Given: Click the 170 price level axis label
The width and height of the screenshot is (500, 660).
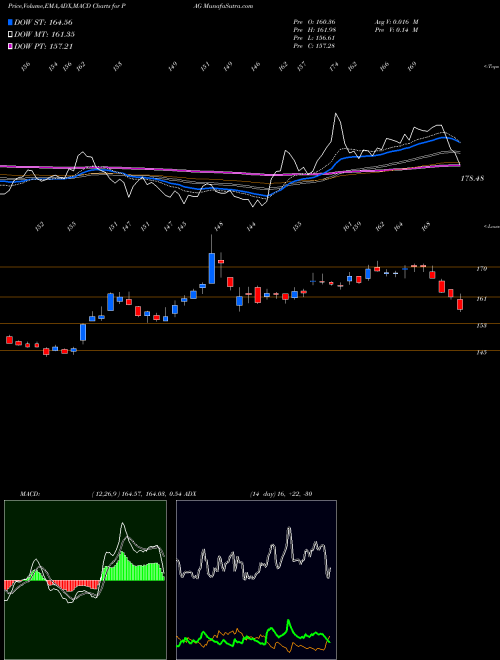Looking at the screenshot, I should (x=481, y=269).
